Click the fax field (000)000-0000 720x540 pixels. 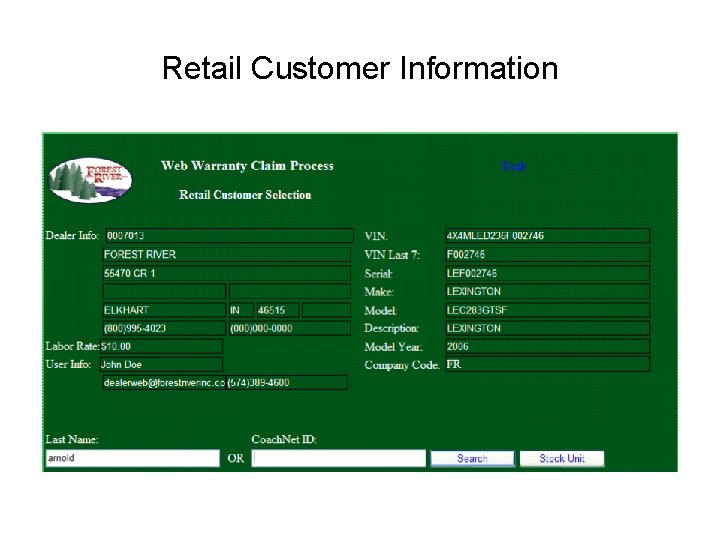(290, 328)
